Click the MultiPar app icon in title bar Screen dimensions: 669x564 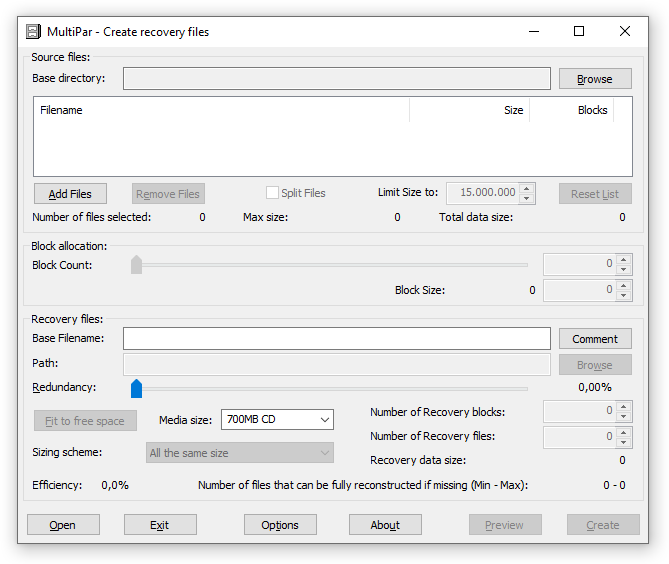pos(33,32)
